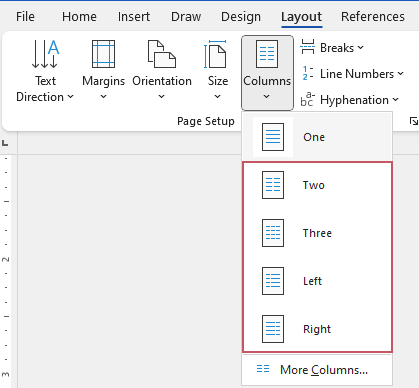This screenshot has height=388, width=419.
Task: Choose the One column icon
Action: pyautogui.click(x=273, y=137)
